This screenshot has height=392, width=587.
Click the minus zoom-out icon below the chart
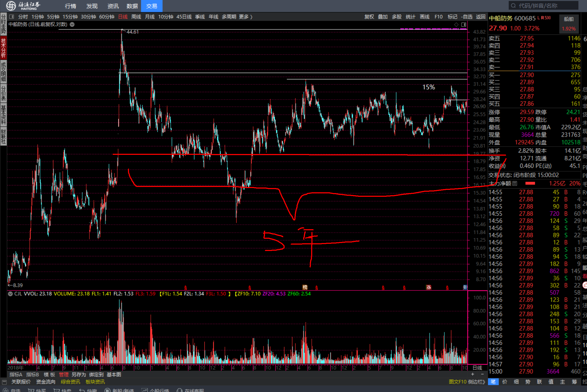[482, 374]
